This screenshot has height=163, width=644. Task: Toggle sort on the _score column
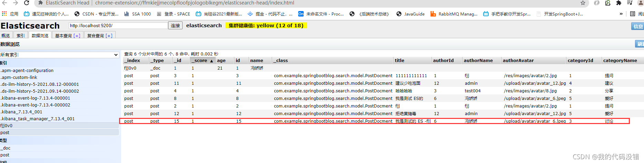tap(203, 60)
